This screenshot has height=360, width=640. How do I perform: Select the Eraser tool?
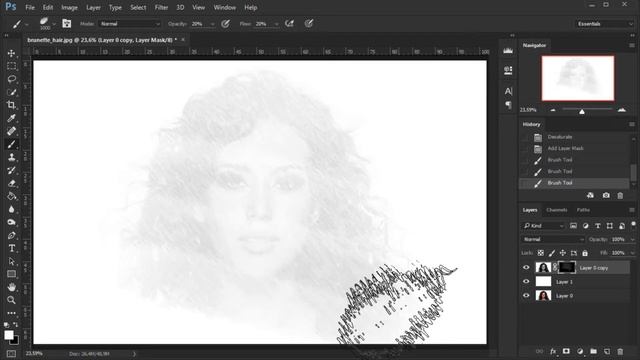11,183
